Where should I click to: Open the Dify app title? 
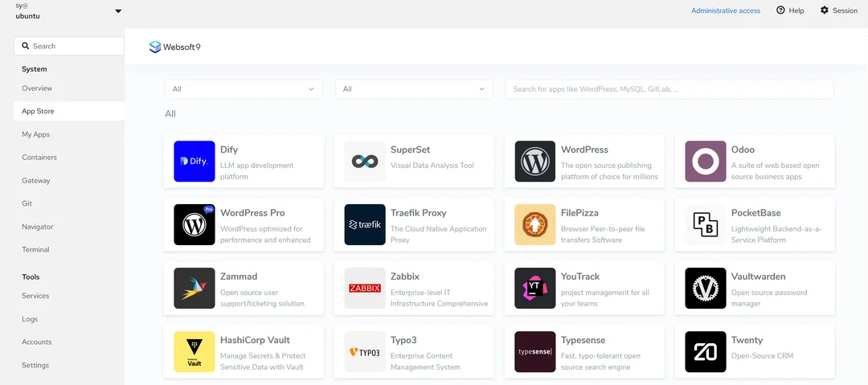coord(229,149)
